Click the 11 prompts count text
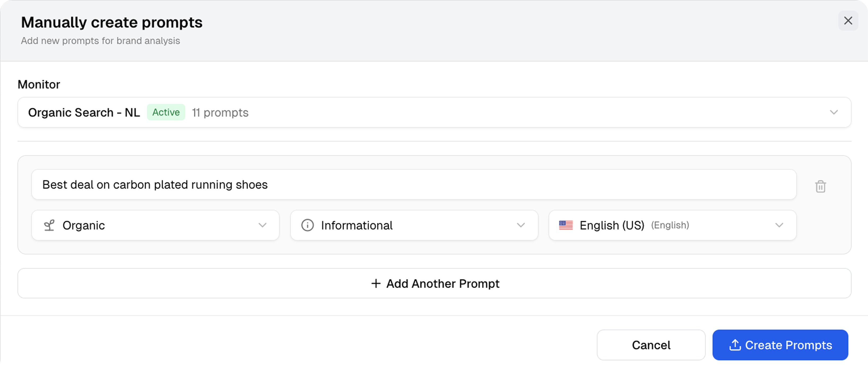Image resolution: width=868 pixels, height=372 pixels. (220, 112)
